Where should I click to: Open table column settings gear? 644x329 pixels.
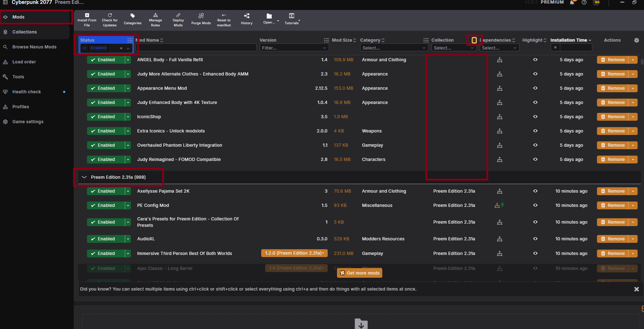click(x=637, y=40)
